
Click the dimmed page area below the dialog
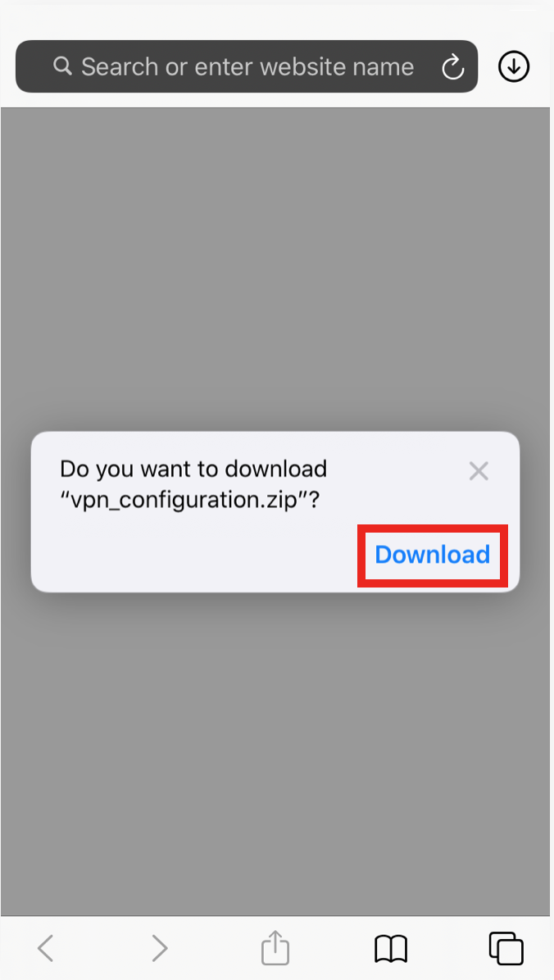pyautogui.click(x=275, y=753)
